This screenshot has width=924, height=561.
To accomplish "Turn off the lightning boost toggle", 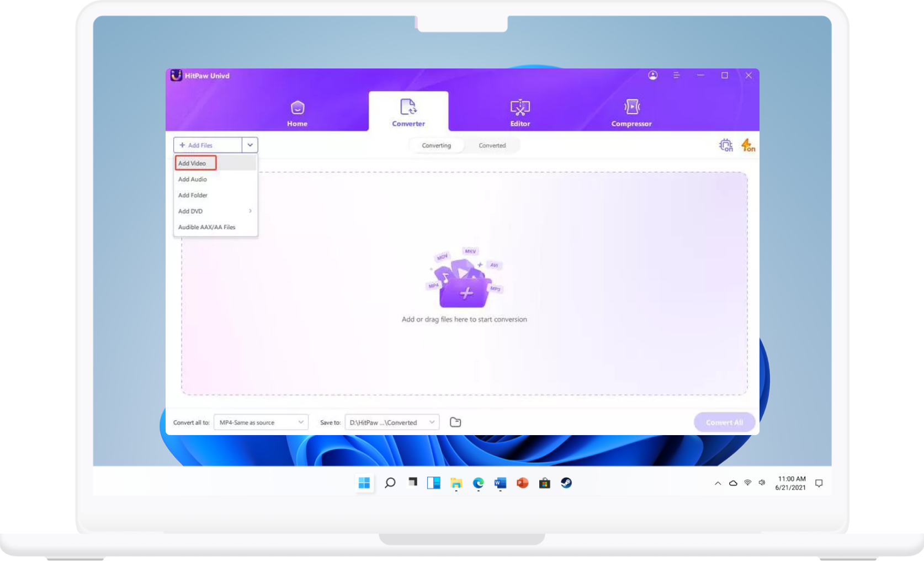I will pos(748,145).
